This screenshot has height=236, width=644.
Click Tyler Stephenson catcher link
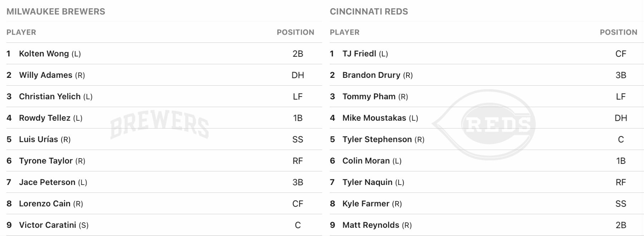[x=377, y=139]
